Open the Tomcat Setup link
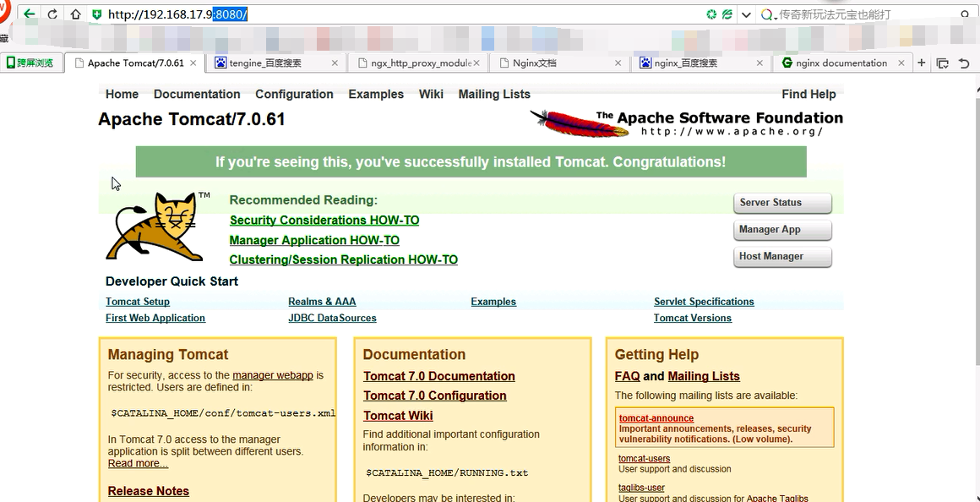Screen dimensions: 980x502 (138, 302)
